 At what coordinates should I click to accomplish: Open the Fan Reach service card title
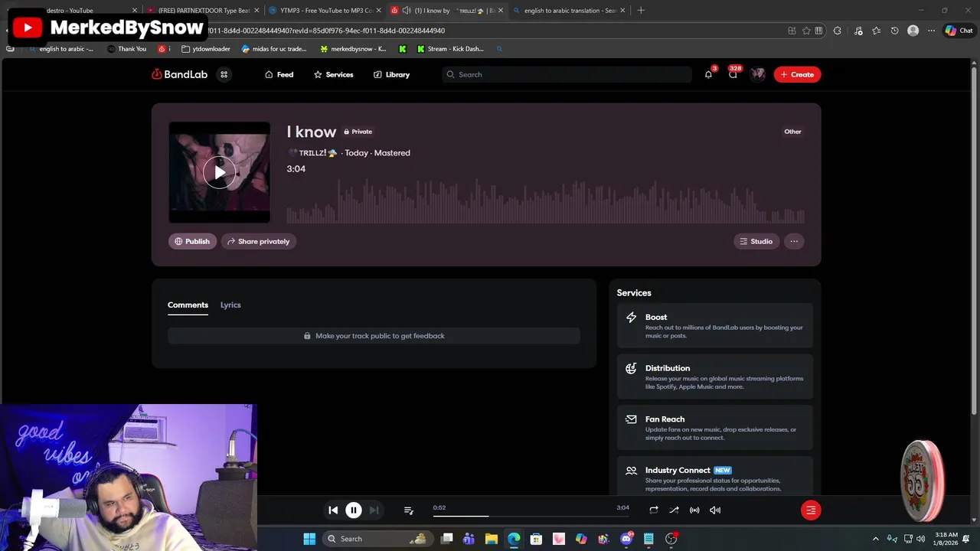pyautogui.click(x=665, y=419)
